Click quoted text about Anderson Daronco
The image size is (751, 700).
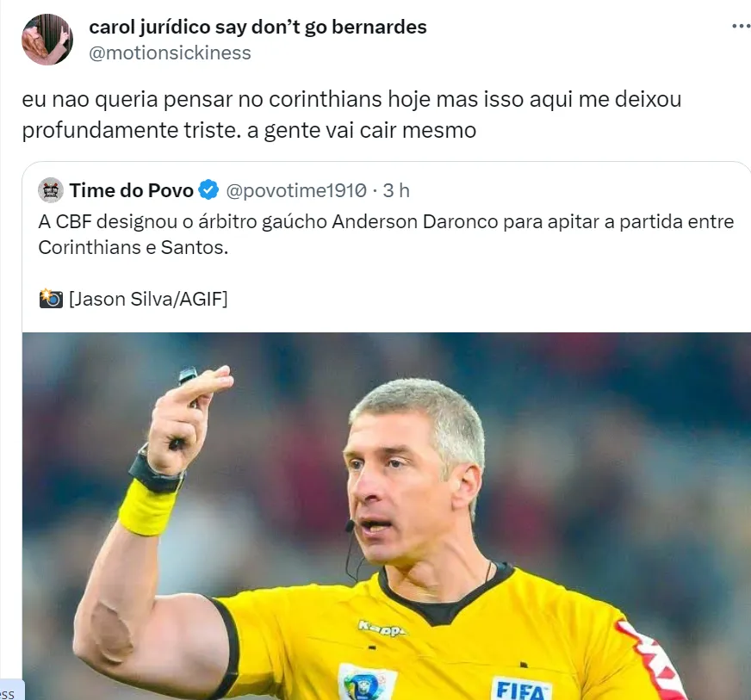click(x=386, y=234)
